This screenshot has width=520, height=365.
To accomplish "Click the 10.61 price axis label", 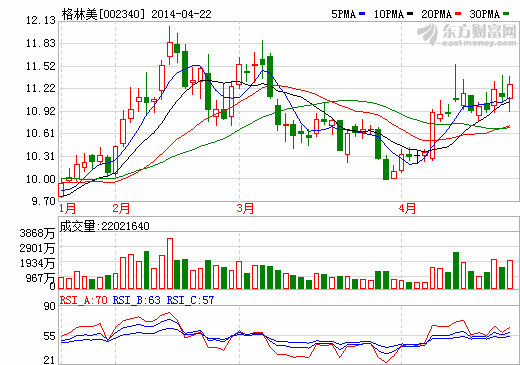I will tap(41, 133).
